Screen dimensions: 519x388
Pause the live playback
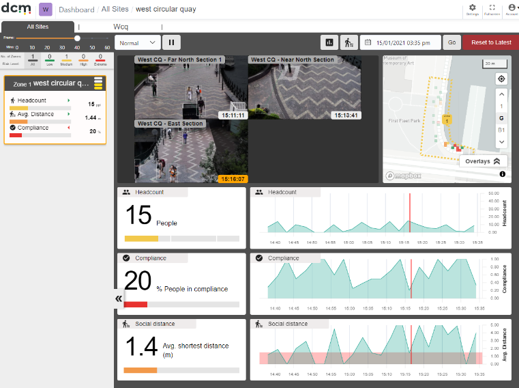pos(171,42)
